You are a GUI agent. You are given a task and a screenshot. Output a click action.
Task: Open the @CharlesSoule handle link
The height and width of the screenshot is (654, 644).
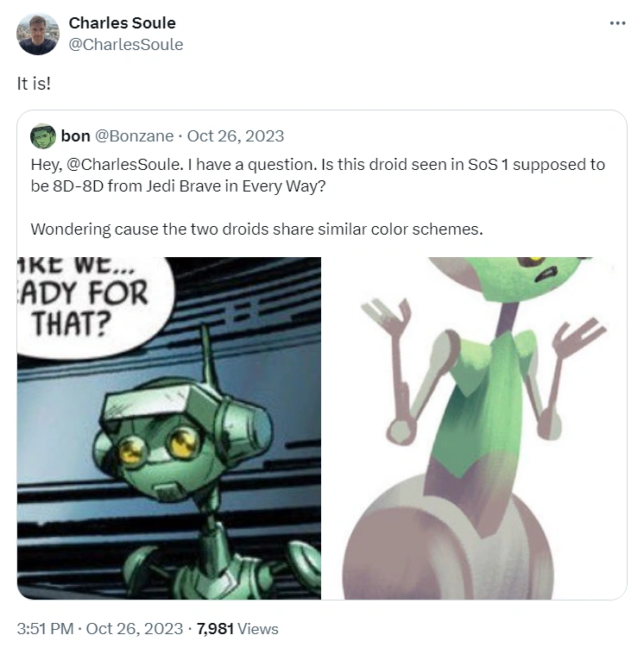tap(126, 44)
